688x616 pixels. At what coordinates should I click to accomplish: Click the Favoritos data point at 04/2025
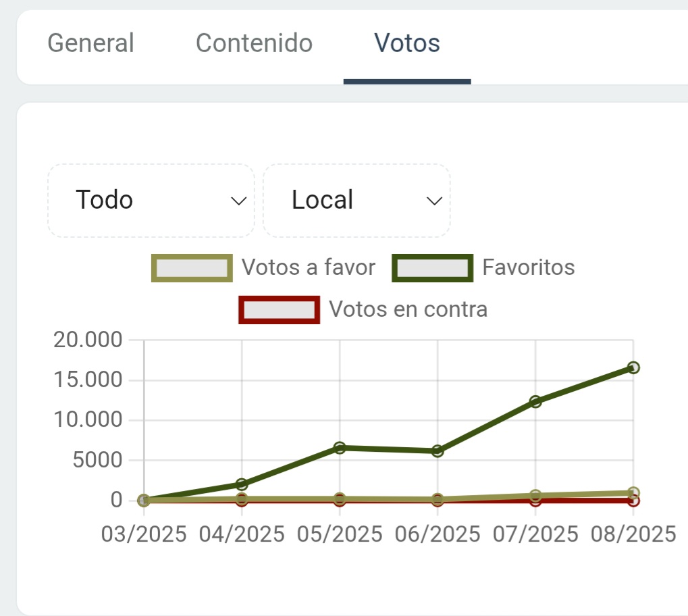click(242, 484)
